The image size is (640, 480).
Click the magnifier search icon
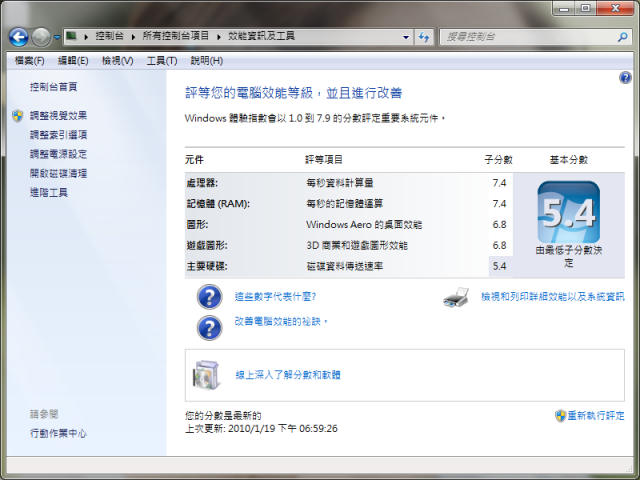click(x=622, y=37)
